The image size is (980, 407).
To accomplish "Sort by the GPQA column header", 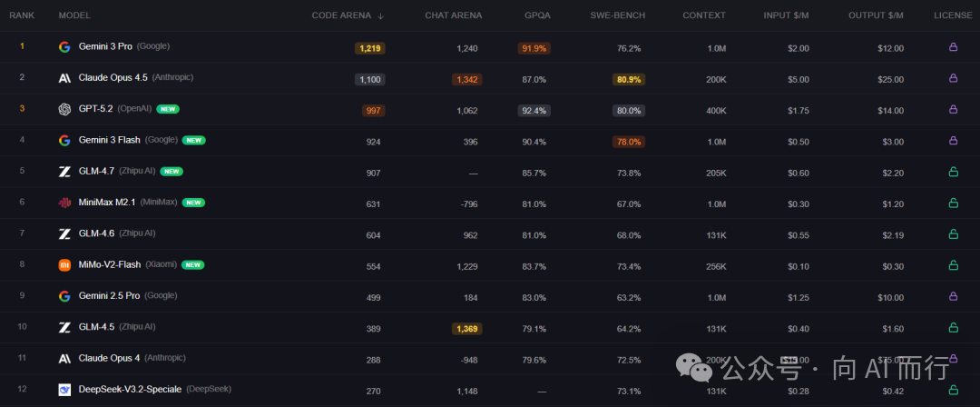I will pyautogui.click(x=536, y=15).
